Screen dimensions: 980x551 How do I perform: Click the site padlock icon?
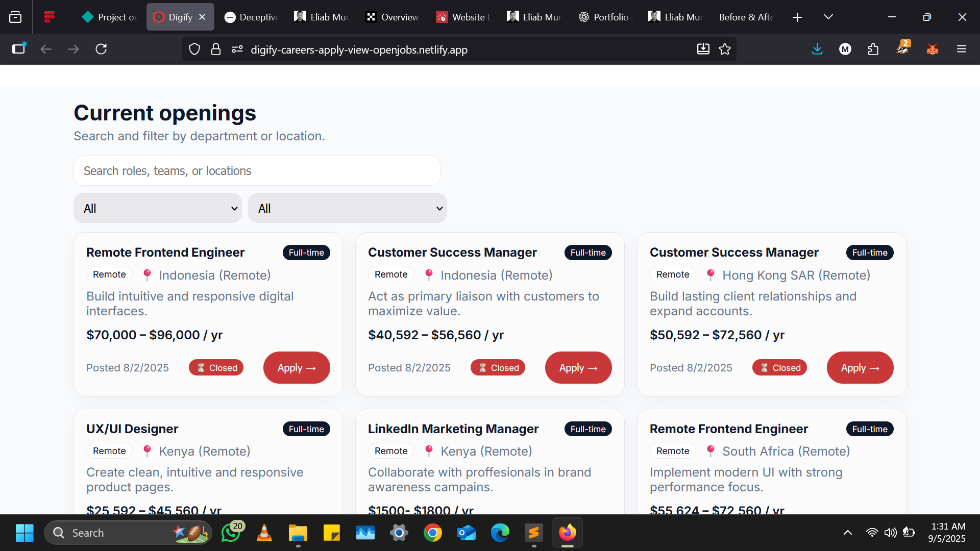coord(216,49)
